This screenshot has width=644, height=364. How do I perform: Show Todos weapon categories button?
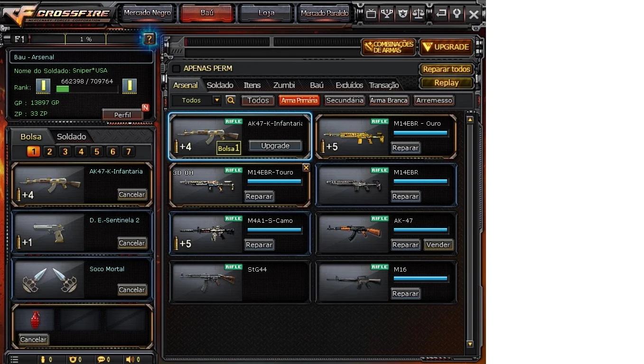click(x=258, y=100)
